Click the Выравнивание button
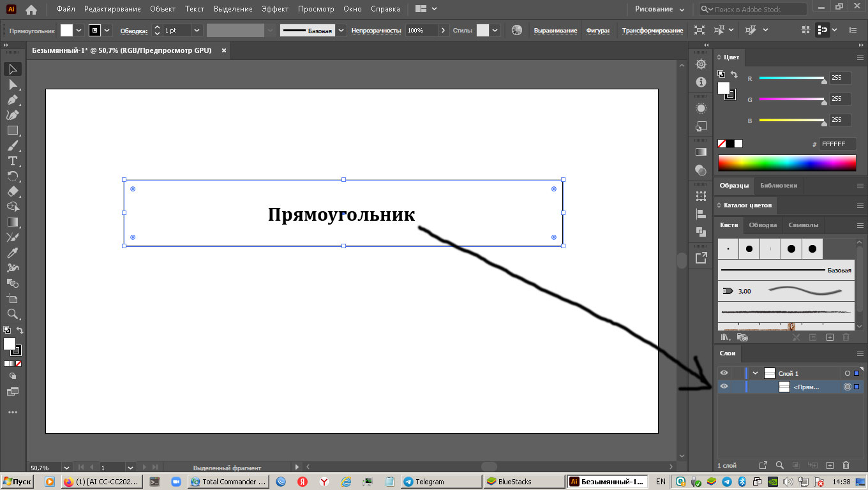This screenshot has width=868, height=490. click(x=555, y=30)
